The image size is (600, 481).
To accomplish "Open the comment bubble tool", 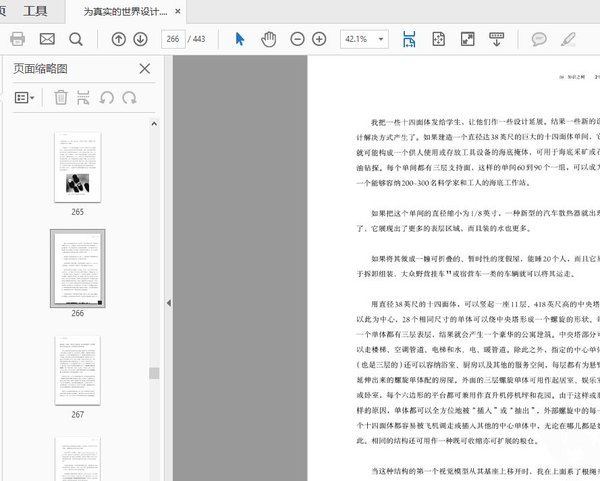I will tap(539, 39).
